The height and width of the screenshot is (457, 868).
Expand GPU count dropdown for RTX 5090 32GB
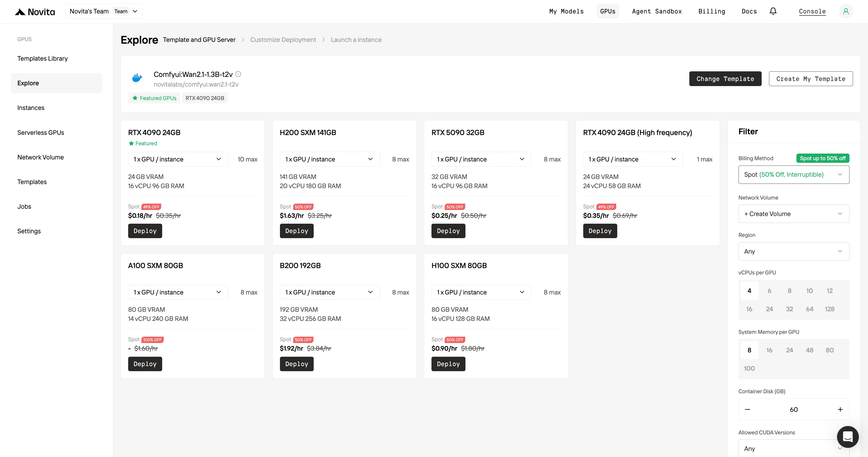pos(481,159)
